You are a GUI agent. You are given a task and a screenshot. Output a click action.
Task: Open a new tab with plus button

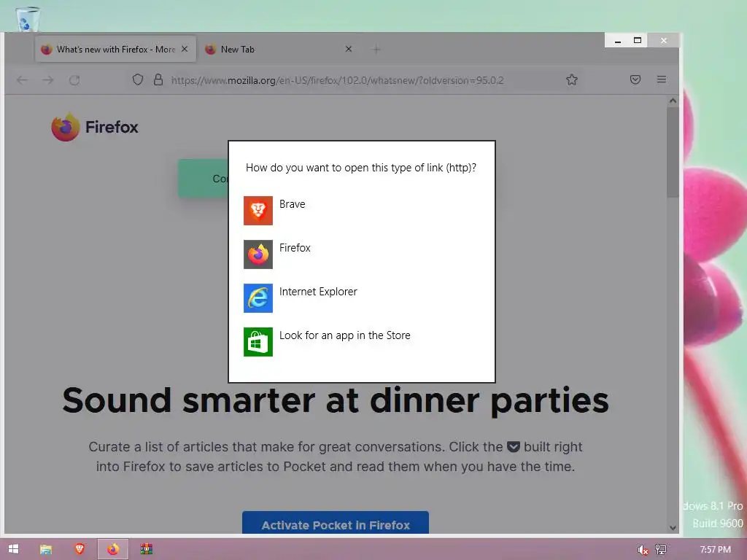[x=376, y=50]
